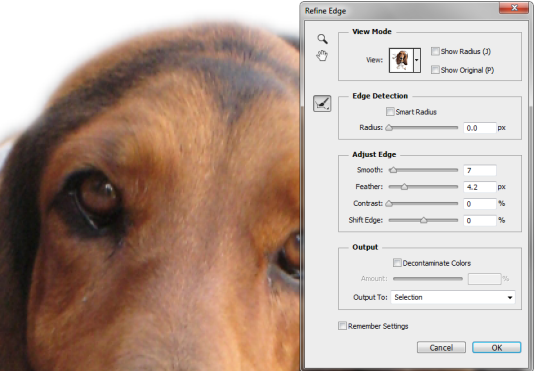
Task: Click the Radius slider handle
Action: point(389,128)
